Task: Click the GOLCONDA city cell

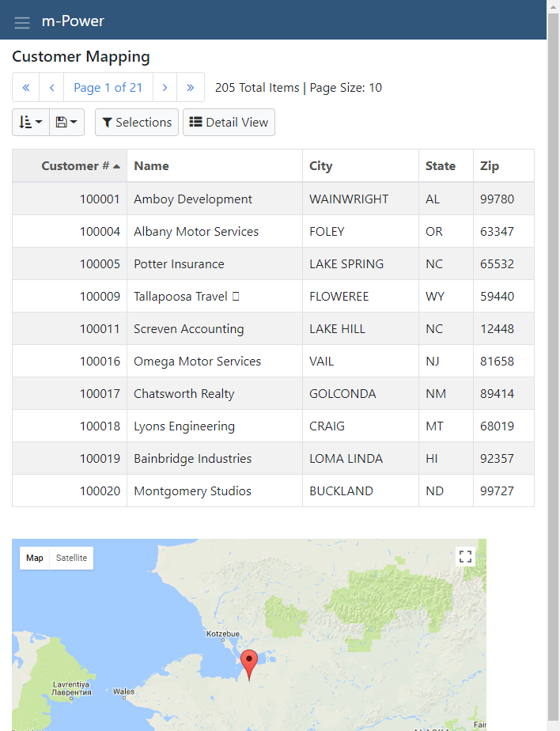Action: pyautogui.click(x=361, y=393)
